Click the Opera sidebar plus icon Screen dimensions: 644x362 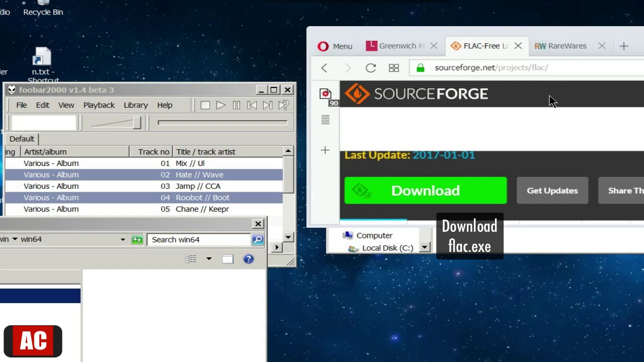pos(325,150)
